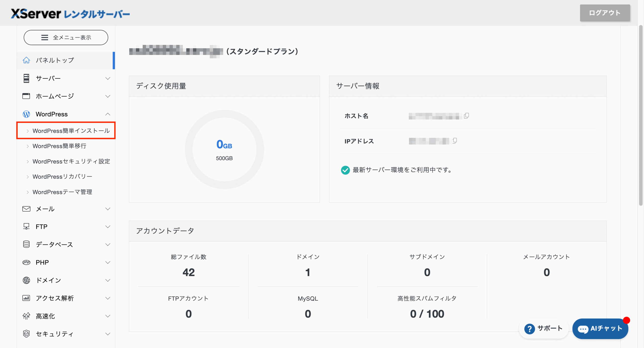Open the サポート button
644x348 pixels.
(544, 329)
